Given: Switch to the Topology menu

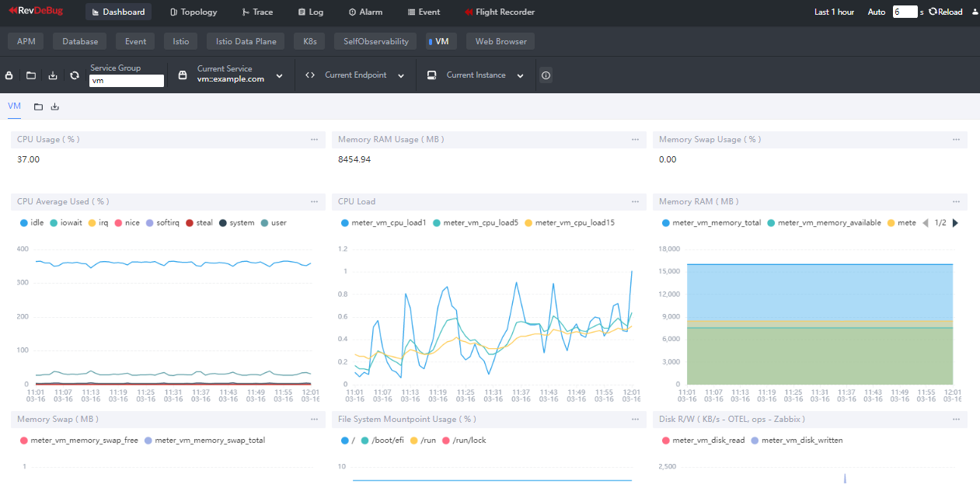Looking at the screenshot, I should (x=194, y=12).
